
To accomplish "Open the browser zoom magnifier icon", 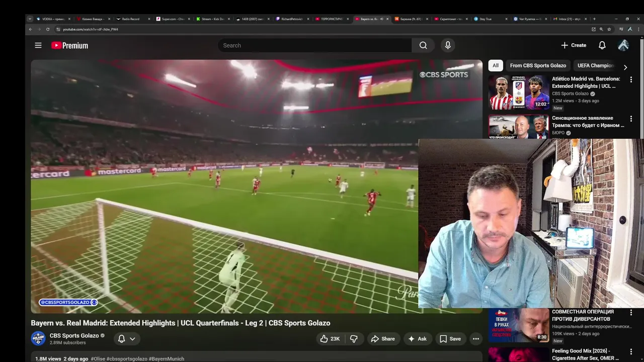I will pyautogui.click(x=601, y=29).
